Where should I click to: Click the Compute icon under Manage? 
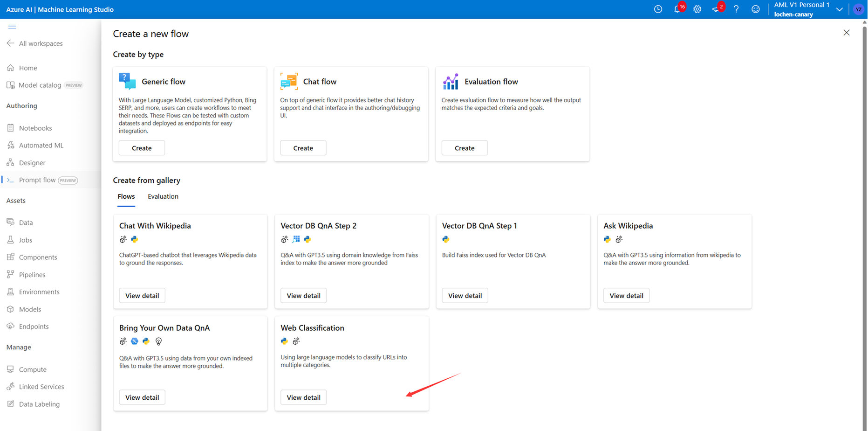(x=10, y=369)
